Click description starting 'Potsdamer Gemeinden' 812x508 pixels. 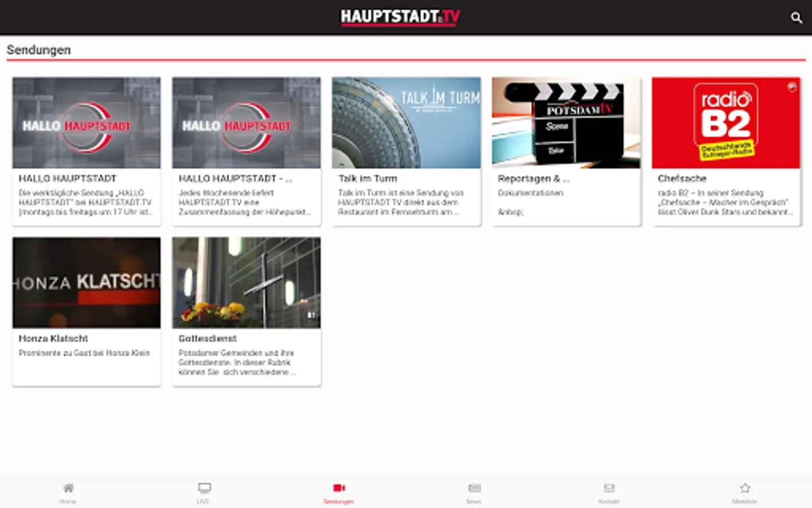tap(237, 362)
